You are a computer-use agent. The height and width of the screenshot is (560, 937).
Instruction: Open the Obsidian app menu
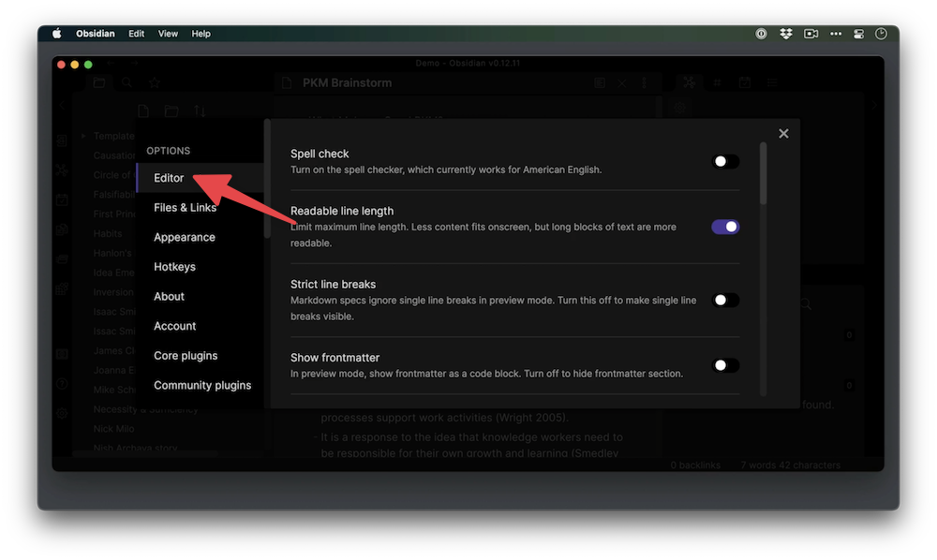[x=95, y=34]
